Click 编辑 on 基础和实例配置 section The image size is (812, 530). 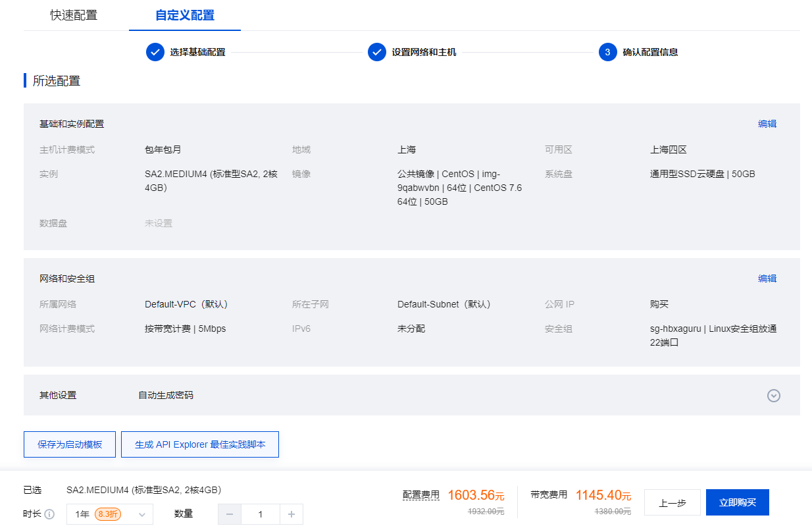coord(767,123)
